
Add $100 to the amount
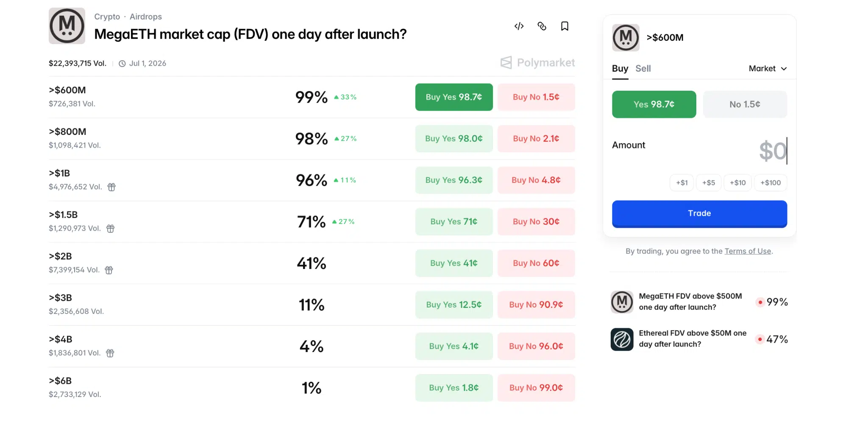[771, 183]
